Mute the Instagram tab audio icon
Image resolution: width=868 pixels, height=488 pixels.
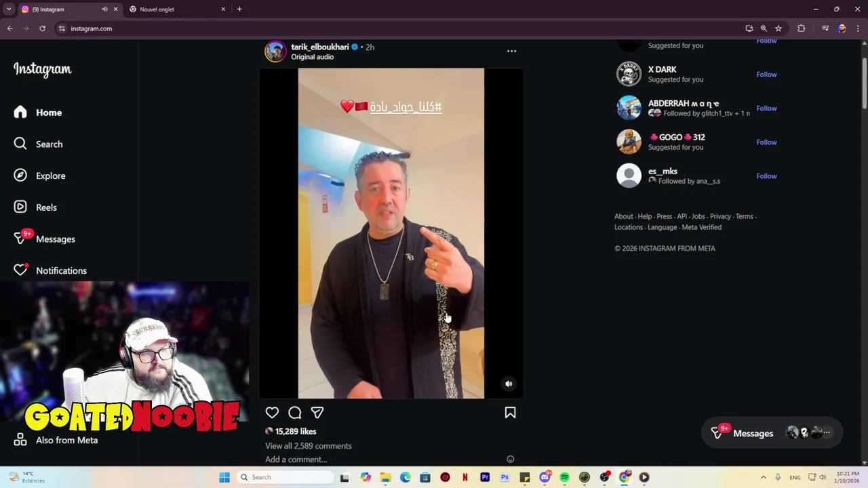click(104, 9)
